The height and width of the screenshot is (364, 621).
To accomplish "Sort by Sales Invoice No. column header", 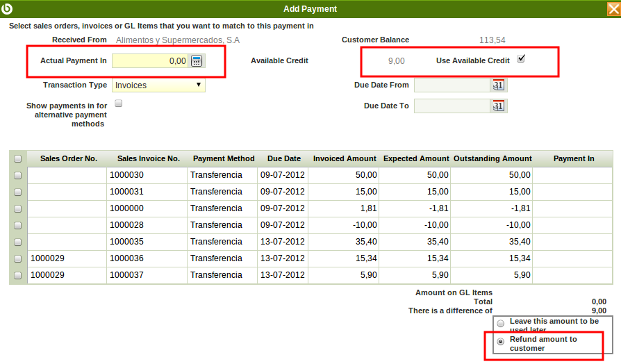I will (148, 159).
